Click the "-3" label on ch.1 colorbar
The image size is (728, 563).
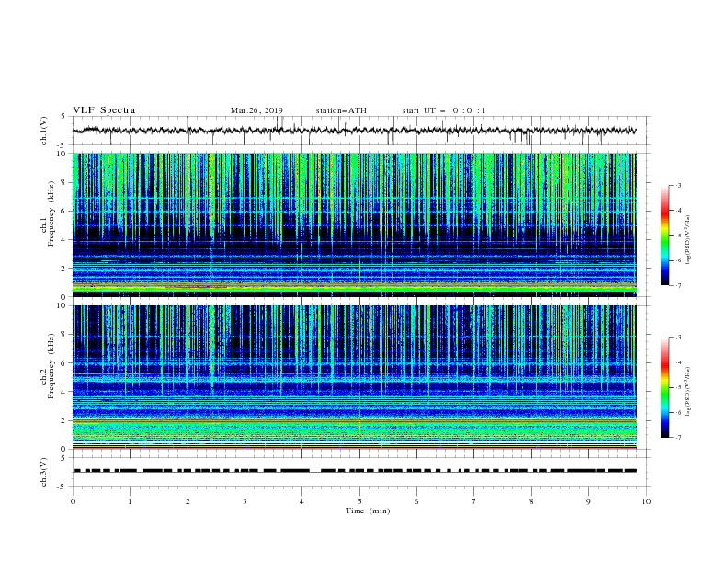(677, 185)
